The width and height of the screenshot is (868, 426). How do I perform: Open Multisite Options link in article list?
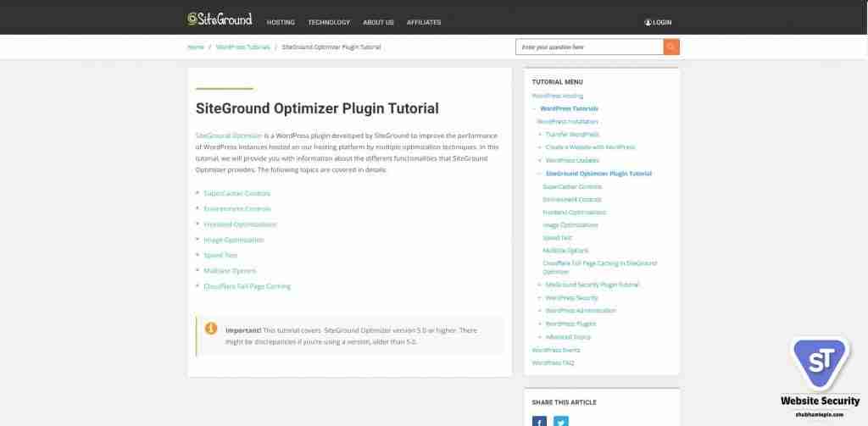[230, 271]
